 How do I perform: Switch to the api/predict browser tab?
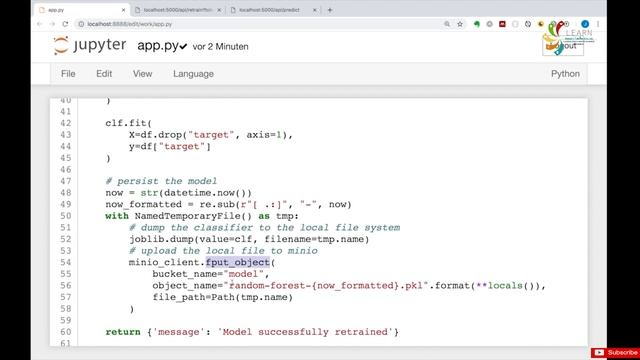click(x=274, y=10)
